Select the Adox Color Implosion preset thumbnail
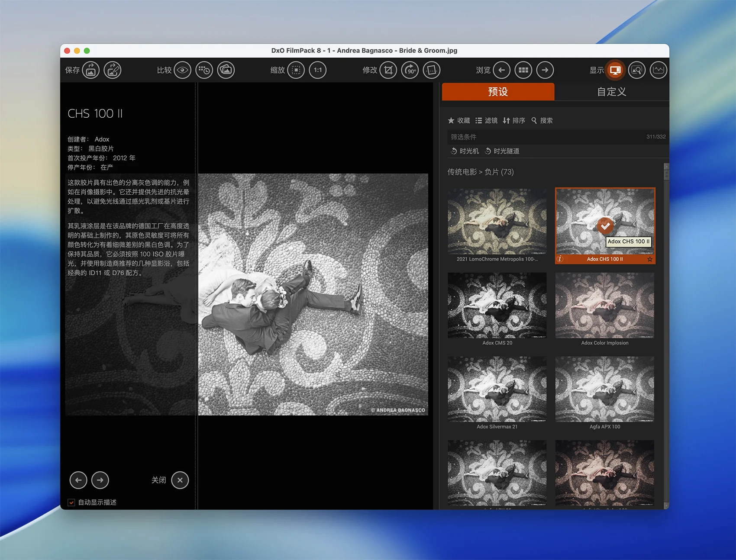The width and height of the screenshot is (736, 560). click(x=605, y=305)
